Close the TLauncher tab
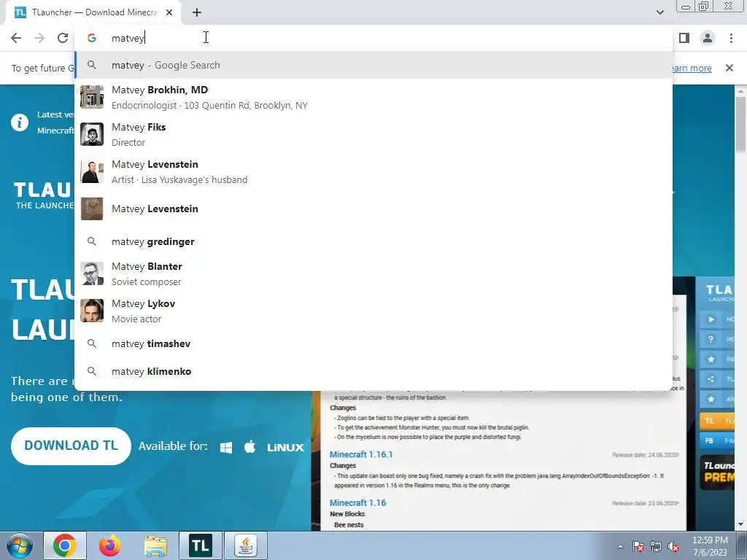The height and width of the screenshot is (560, 747). pyautogui.click(x=169, y=12)
